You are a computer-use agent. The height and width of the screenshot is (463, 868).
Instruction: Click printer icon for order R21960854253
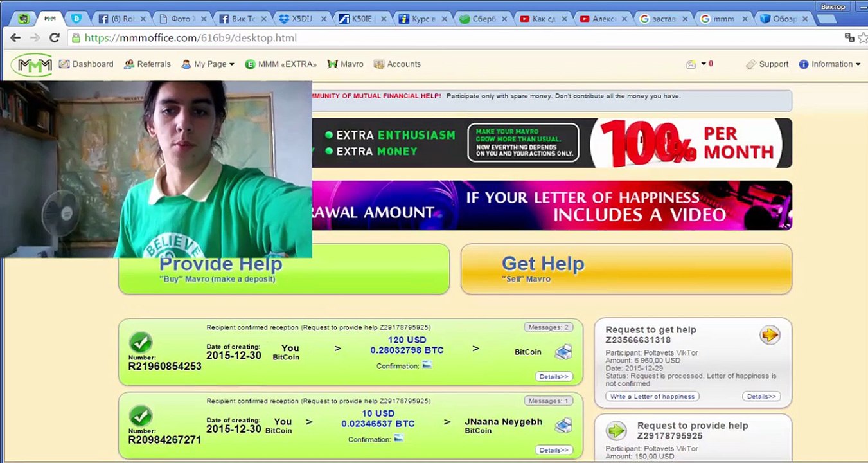click(563, 352)
